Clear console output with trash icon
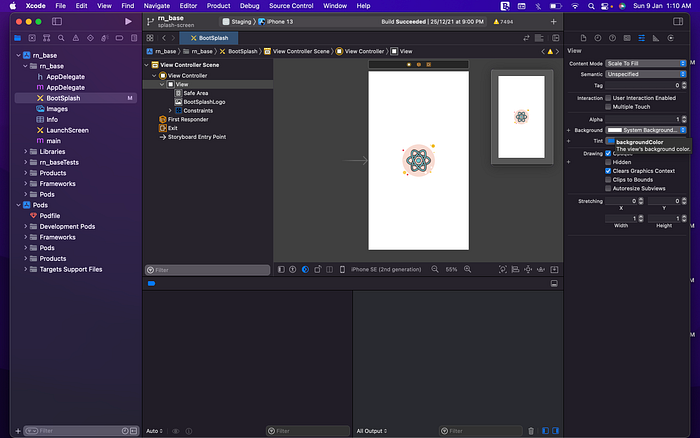 click(x=531, y=431)
